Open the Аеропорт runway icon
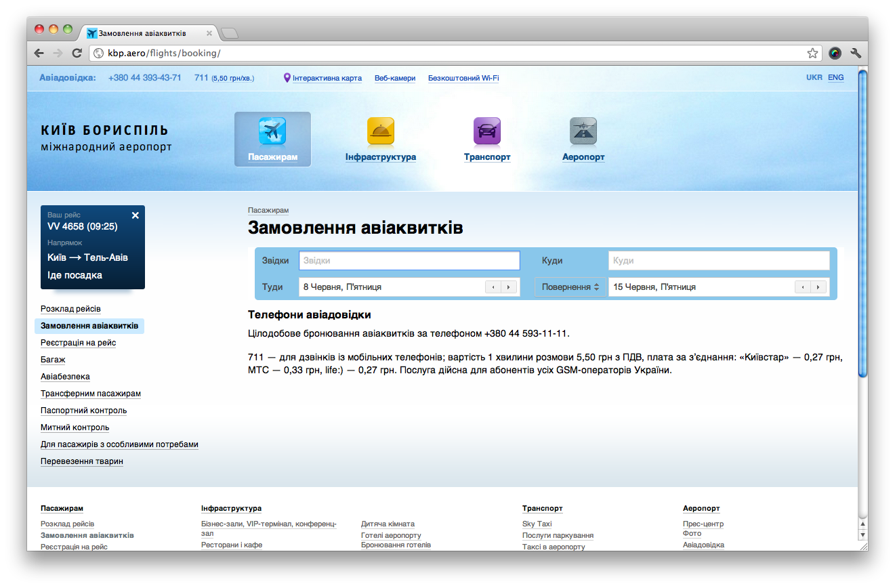 [583, 131]
